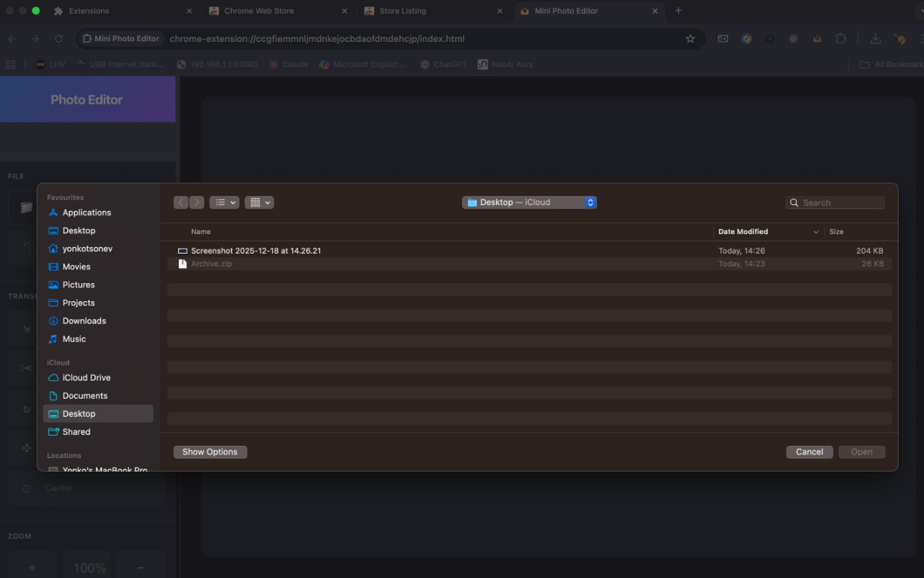Viewport: 924px width, 578px height.
Task: Select Desktop under the iCloud section
Action: (x=98, y=414)
